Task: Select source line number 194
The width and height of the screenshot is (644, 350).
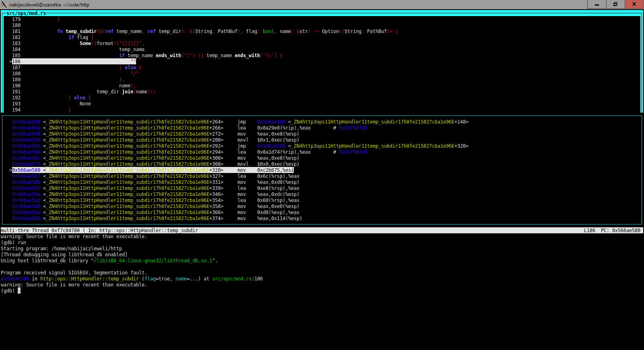Action: 16,110
